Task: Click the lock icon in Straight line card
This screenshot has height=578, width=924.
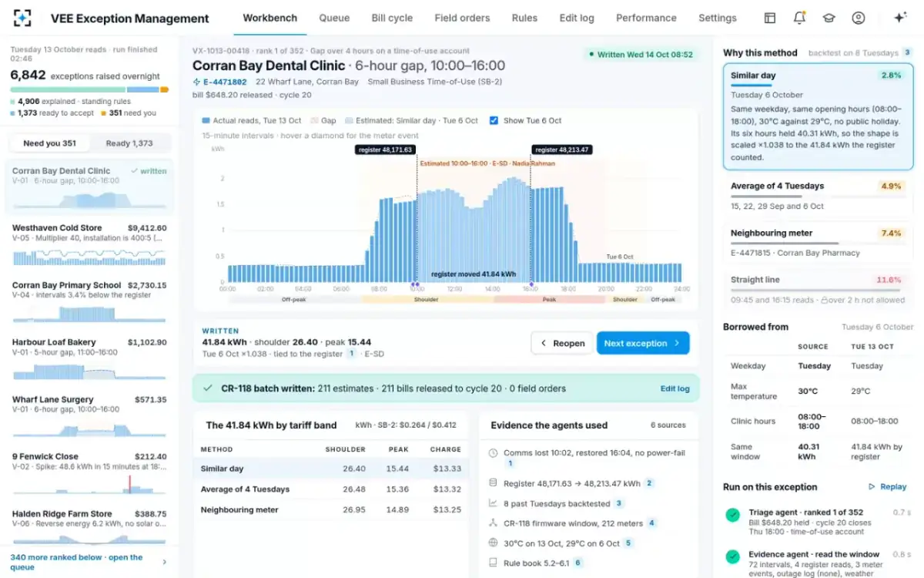Action: pyautogui.click(x=824, y=301)
